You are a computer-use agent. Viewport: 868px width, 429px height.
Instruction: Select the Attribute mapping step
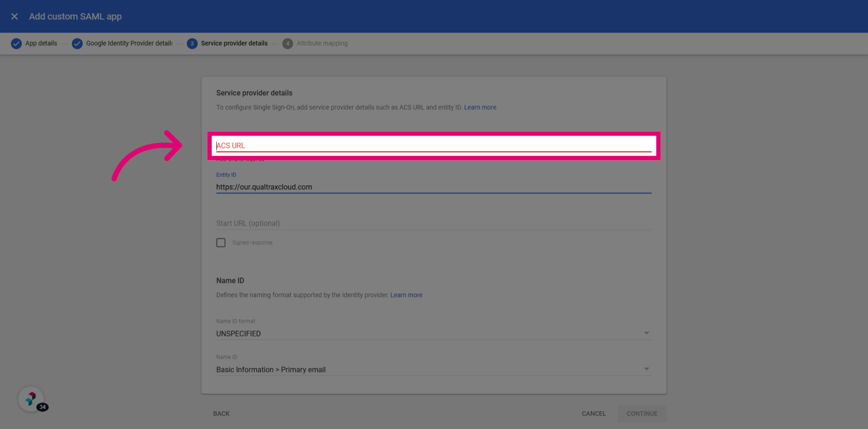pyautogui.click(x=322, y=43)
